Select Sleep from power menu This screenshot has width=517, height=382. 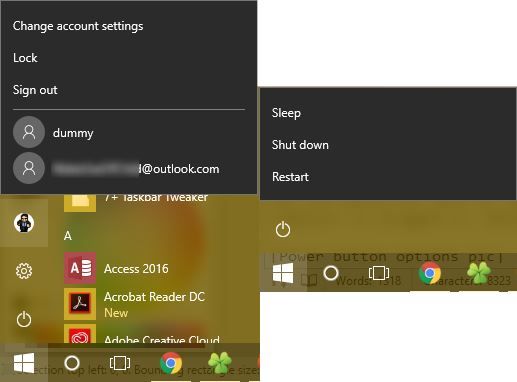[286, 113]
